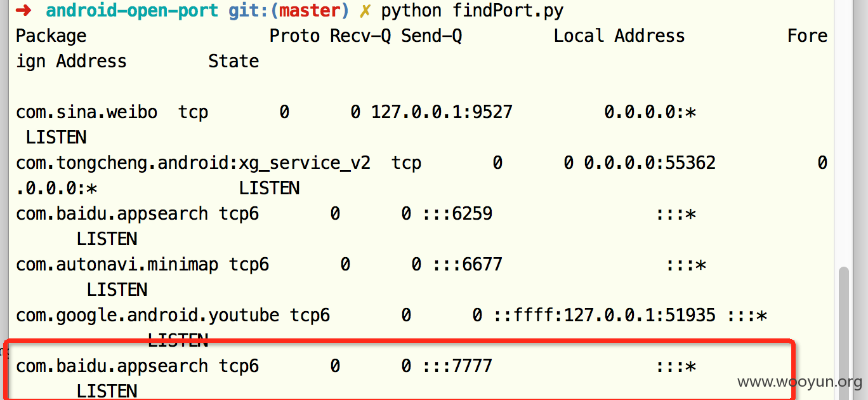Click the master branch name
Image resolution: width=868 pixels, height=400 pixels.
point(310,11)
